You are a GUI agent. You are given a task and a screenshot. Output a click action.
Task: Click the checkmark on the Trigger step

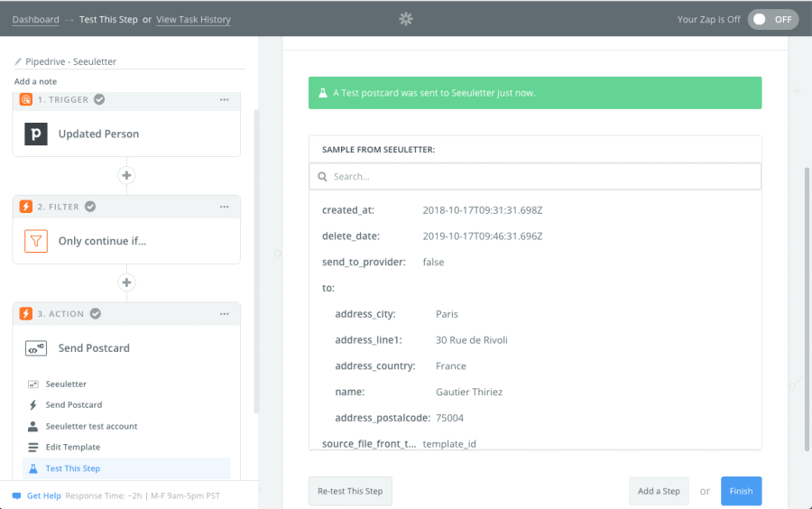[x=99, y=99]
